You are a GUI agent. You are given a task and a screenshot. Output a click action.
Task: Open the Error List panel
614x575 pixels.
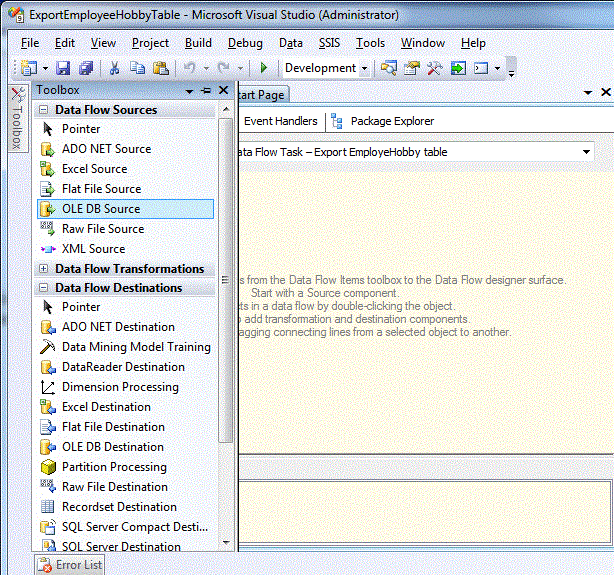point(71,565)
